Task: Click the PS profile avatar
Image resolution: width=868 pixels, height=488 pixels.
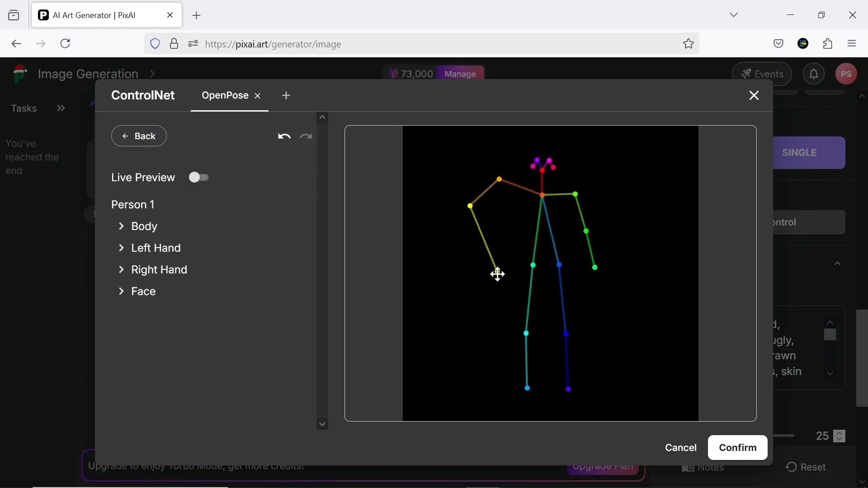Action: [846, 74]
